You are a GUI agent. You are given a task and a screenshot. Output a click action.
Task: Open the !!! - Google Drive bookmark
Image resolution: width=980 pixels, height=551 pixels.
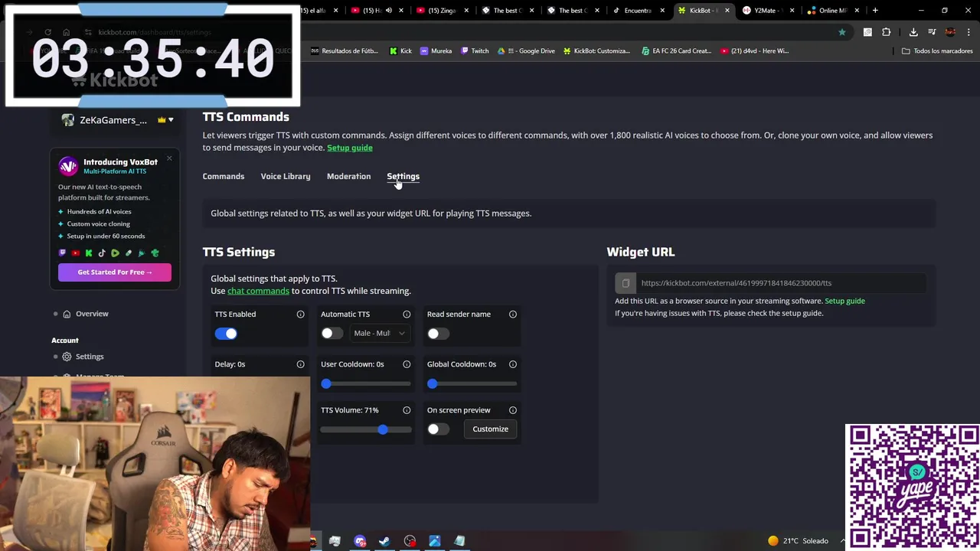coord(526,51)
